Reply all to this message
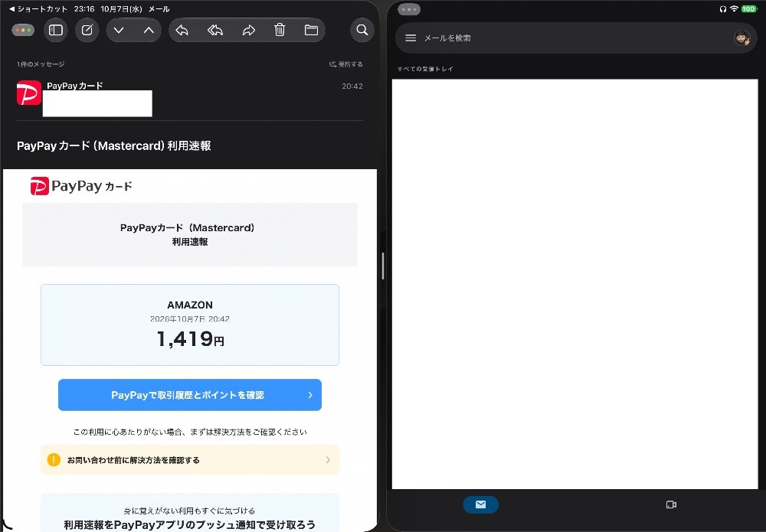This screenshot has width=766, height=532. click(x=215, y=31)
